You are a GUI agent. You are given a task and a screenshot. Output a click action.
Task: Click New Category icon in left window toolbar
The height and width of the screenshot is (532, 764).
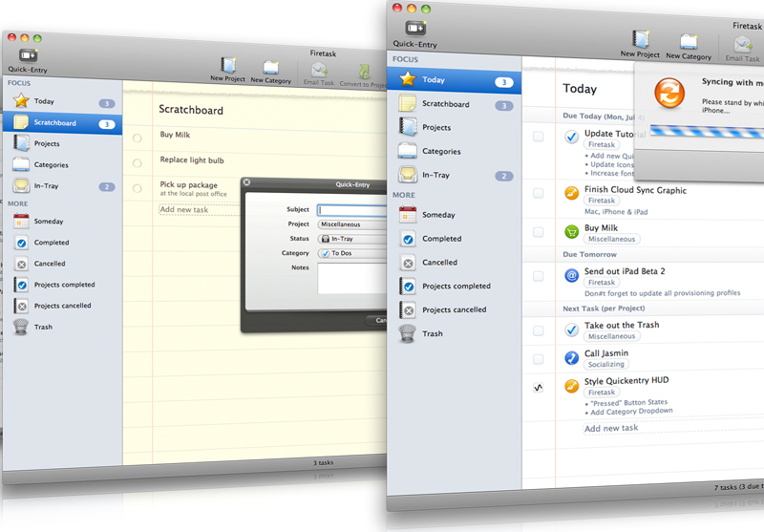point(271,68)
